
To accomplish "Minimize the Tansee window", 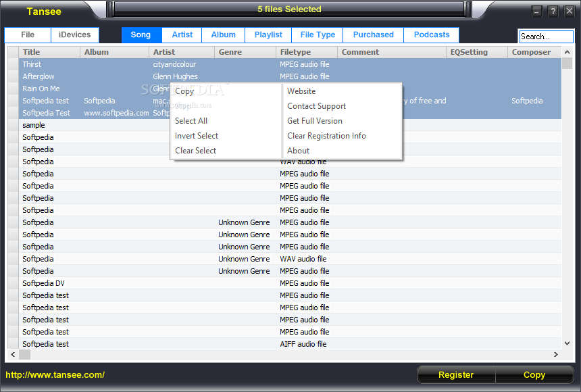I will (536, 11).
